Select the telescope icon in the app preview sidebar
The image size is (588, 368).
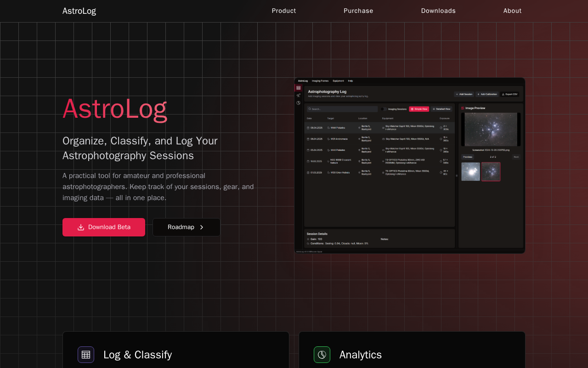[298, 95]
